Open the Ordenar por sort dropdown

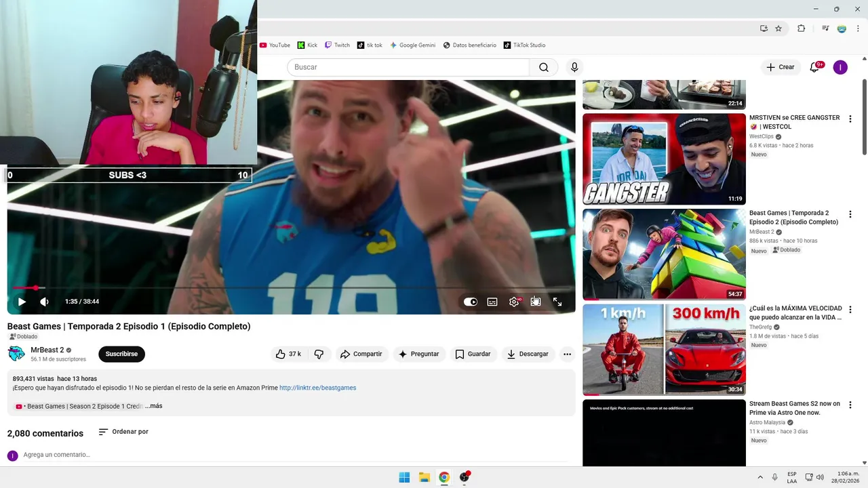tap(123, 432)
